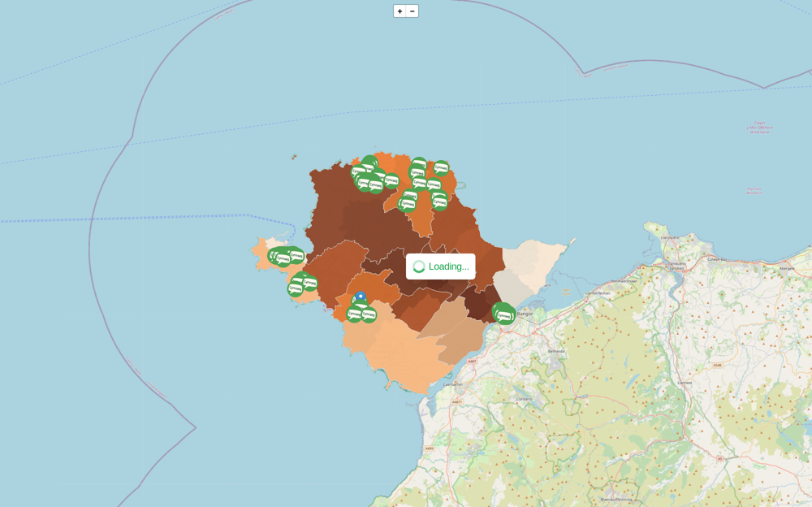Zoom in using the plus button
The height and width of the screenshot is (507, 812).
pos(400,11)
